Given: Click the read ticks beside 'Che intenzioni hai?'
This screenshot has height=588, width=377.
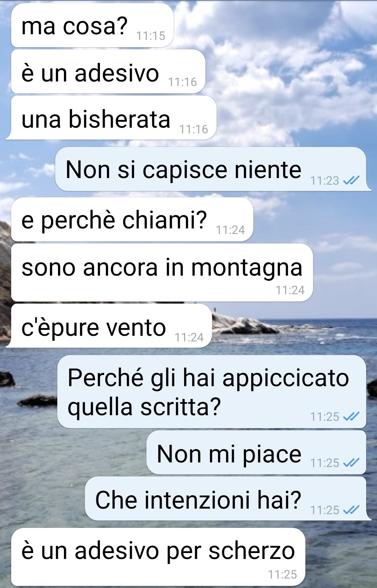Looking at the screenshot, I should [351, 510].
